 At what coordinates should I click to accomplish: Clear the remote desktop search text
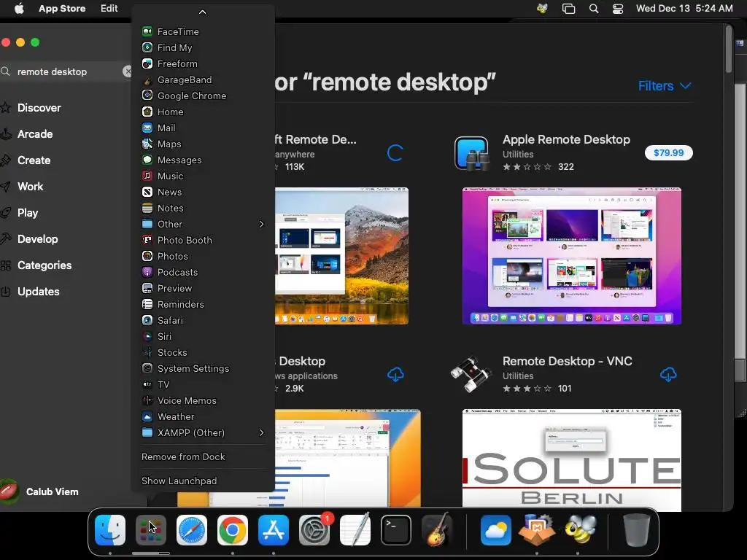click(127, 71)
